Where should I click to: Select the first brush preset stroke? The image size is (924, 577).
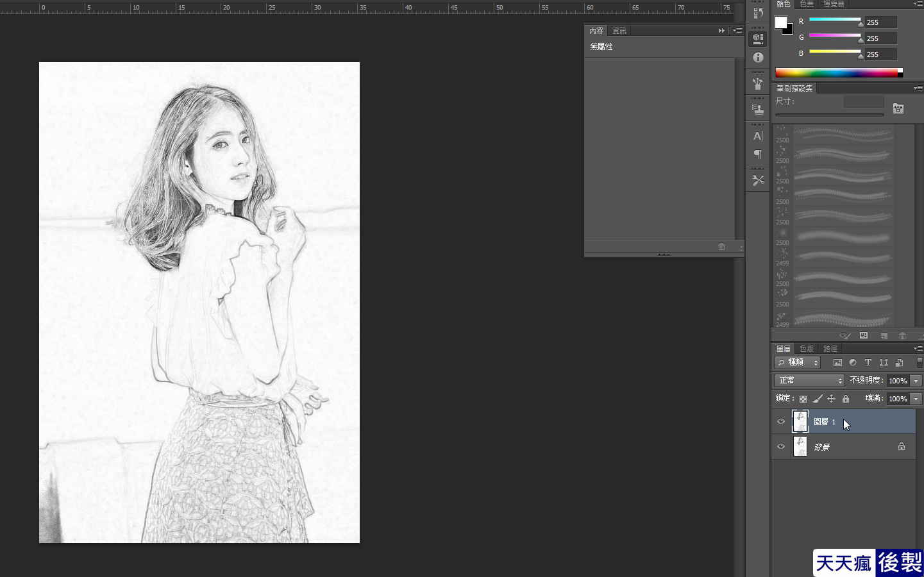[x=843, y=135]
